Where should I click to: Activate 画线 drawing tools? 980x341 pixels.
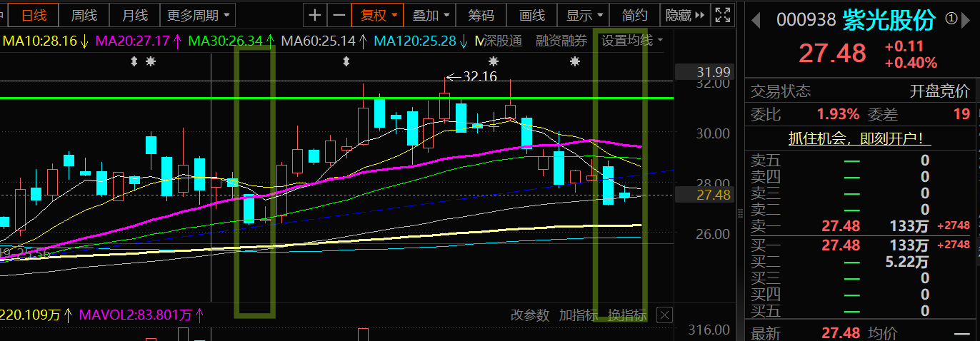click(x=532, y=15)
